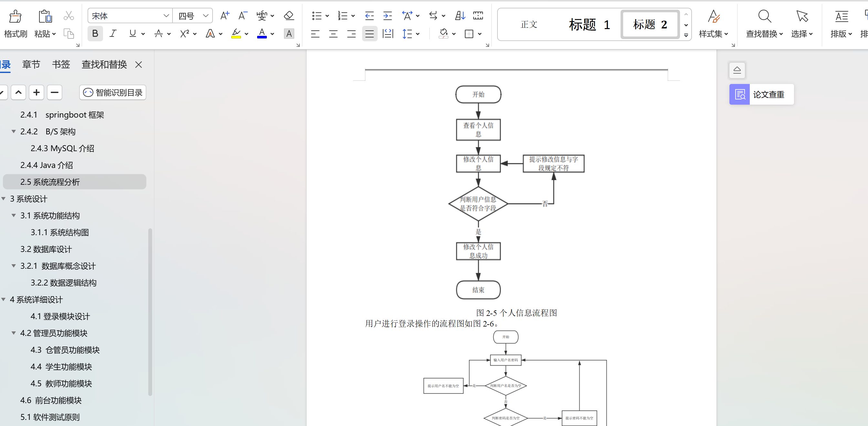Click the 智能识别目录 button

tap(113, 93)
